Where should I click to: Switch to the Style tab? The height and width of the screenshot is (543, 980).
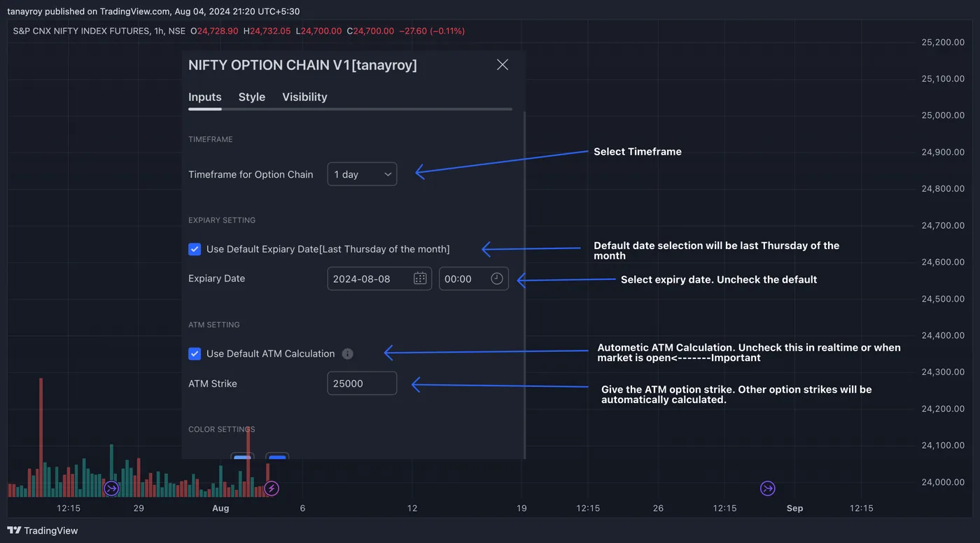[252, 97]
